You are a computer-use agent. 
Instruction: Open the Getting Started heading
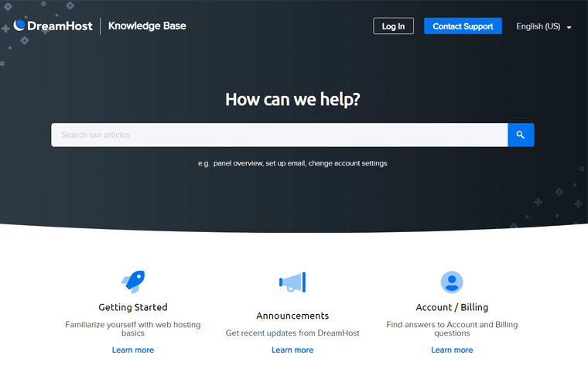pyautogui.click(x=133, y=307)
